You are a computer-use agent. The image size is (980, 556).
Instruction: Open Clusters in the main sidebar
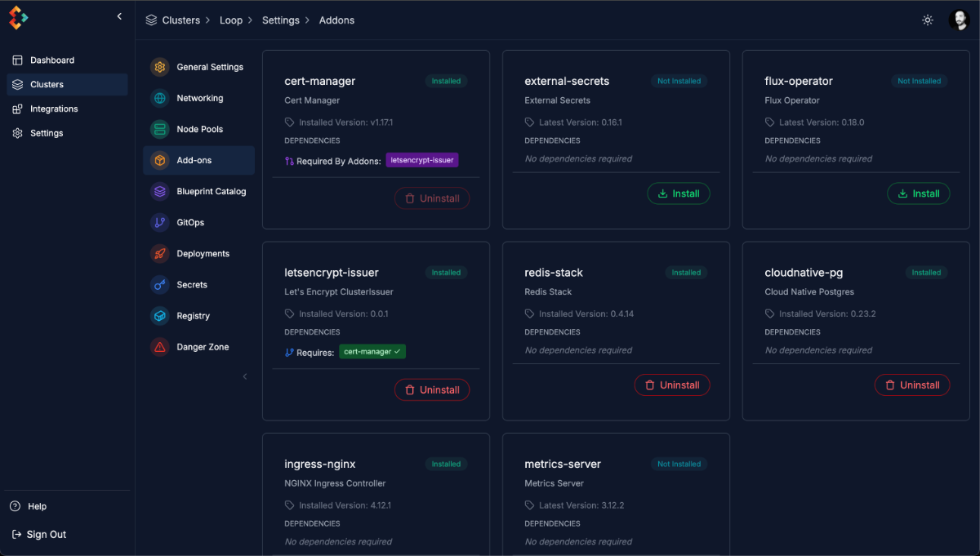tap(67, 84)
